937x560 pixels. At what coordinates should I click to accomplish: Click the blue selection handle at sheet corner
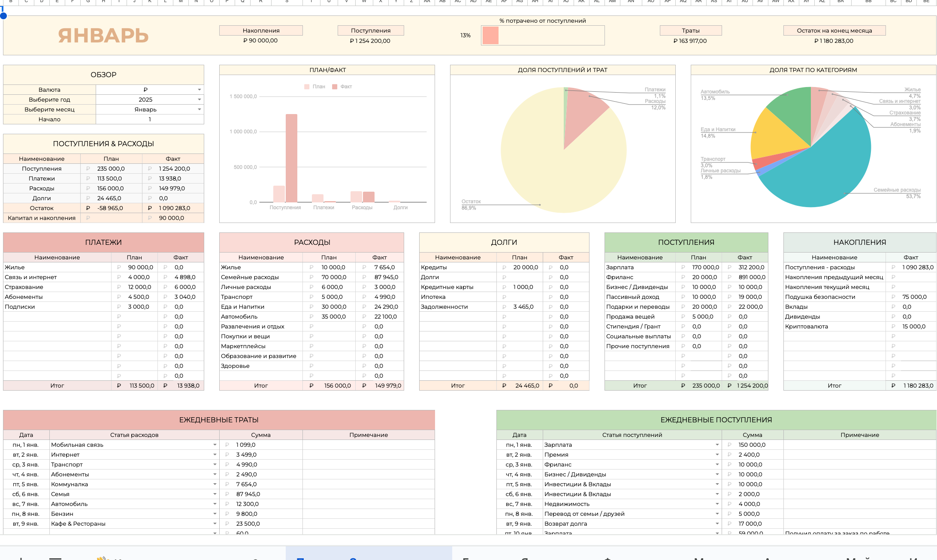tap(3, 16)
